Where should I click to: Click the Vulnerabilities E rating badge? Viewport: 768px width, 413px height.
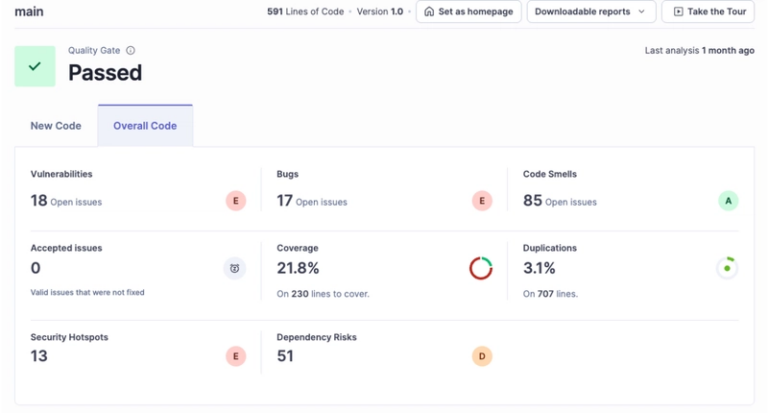pyautogui.click(x=235, y=201)
